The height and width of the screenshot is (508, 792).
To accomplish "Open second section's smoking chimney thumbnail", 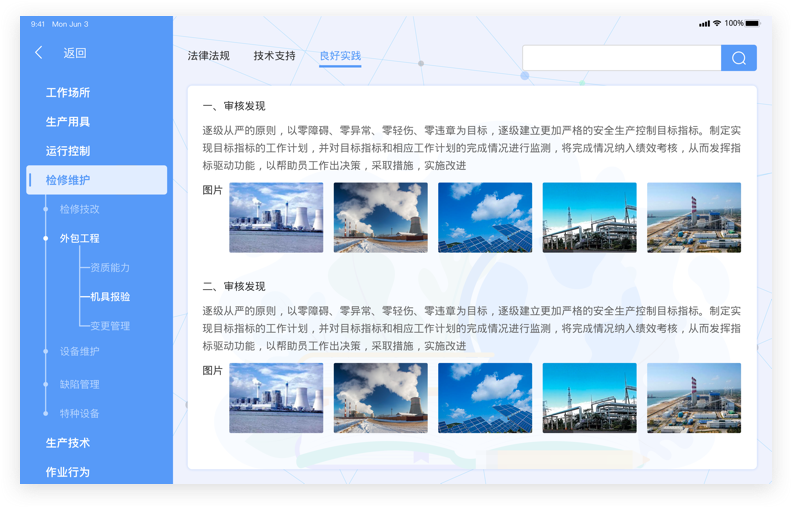I will tap(381, 398).
